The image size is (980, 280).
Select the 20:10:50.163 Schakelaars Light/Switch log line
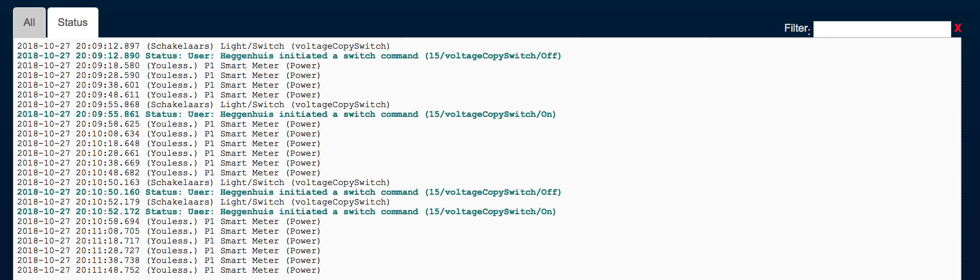click(x=203, y=183)
